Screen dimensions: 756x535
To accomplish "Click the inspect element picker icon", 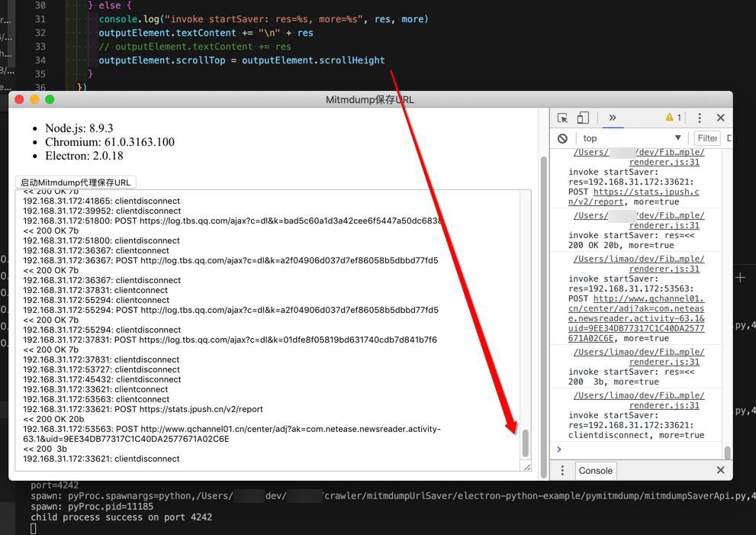I will (x=562, y=118).
